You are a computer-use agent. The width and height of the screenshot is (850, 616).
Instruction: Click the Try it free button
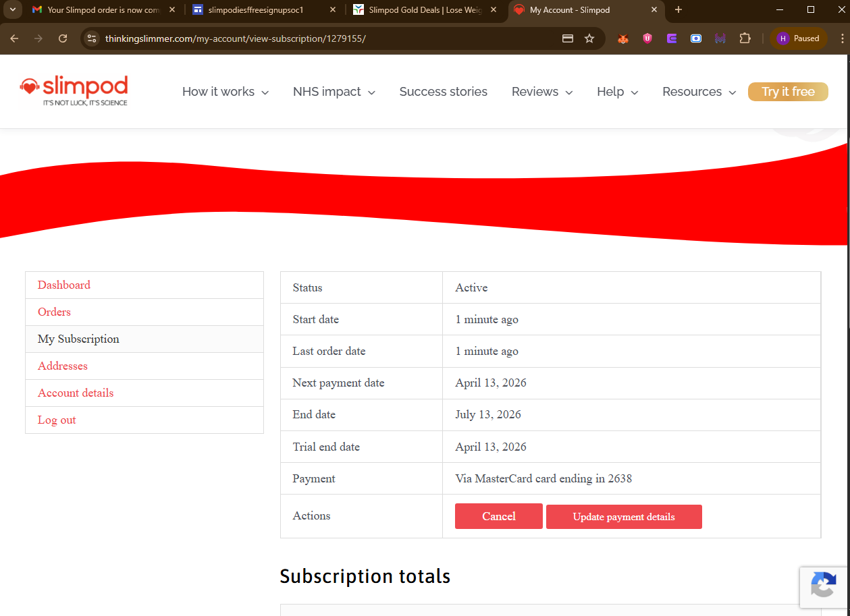(788, 92)
